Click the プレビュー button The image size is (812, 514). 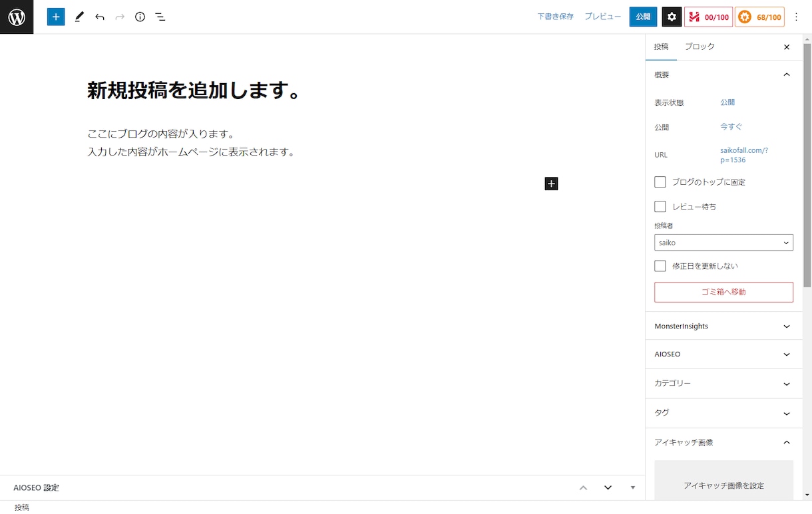603,17
